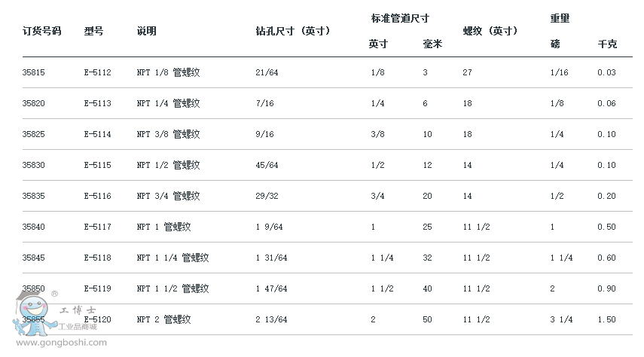Select the NPT 3/8 管螺纹 description

[x=168, y=134]
